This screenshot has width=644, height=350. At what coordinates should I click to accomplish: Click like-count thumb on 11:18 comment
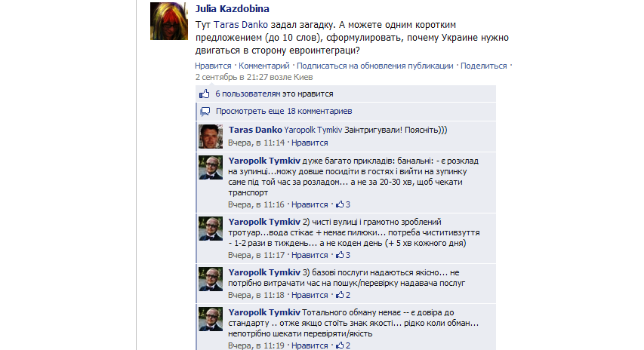coord(340,295)
